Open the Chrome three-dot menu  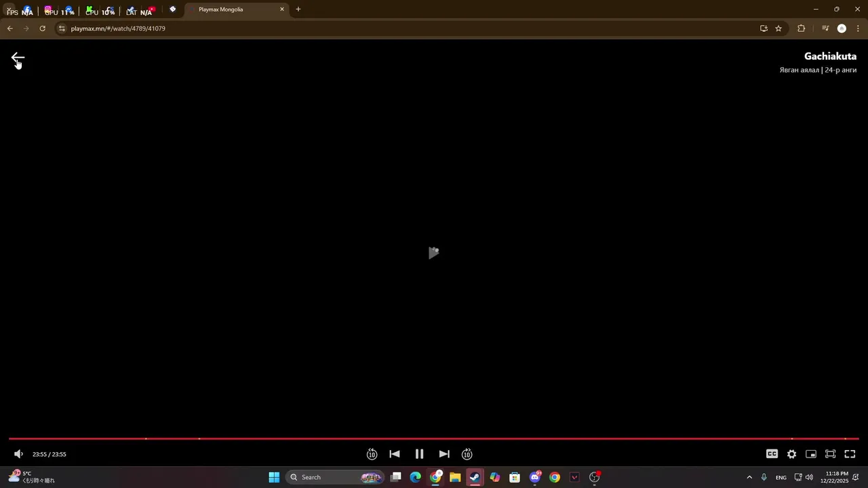tap(858, 28)
